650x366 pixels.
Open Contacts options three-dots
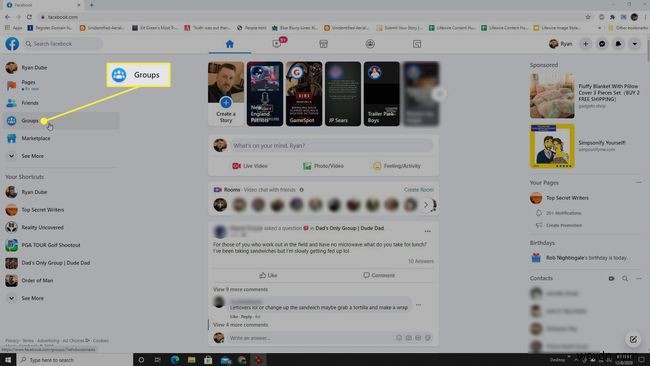pos(638,279)
